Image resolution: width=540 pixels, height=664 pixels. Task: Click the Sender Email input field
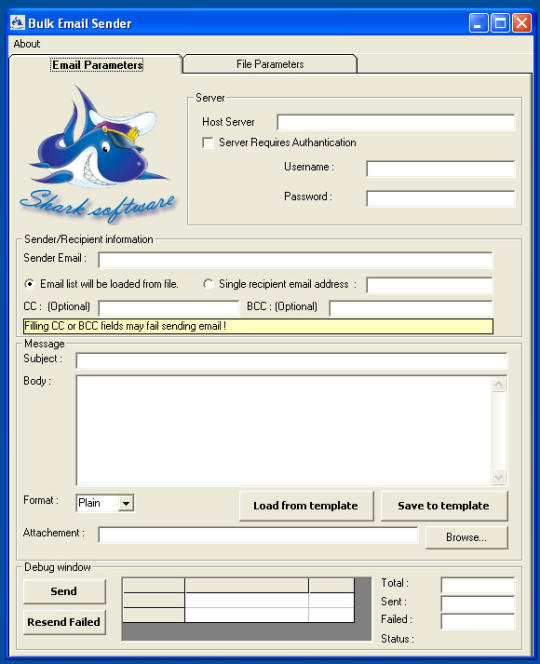[296, 260]
